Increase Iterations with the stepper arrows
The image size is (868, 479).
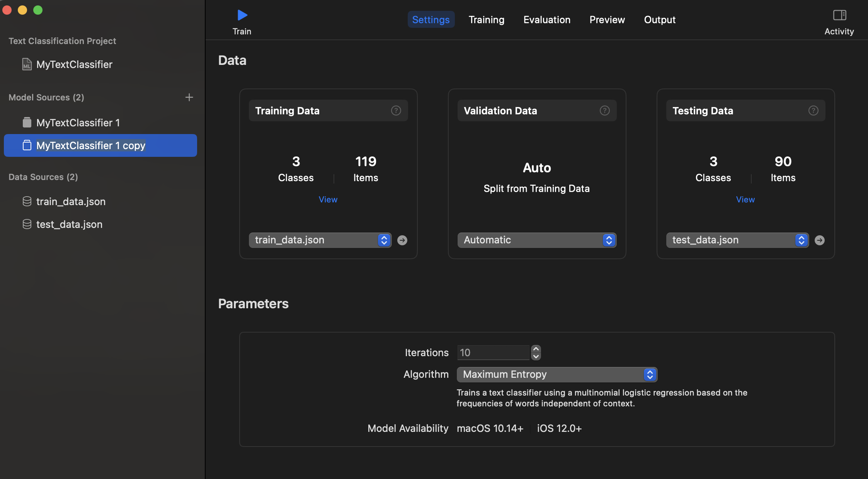pos(536,349)
